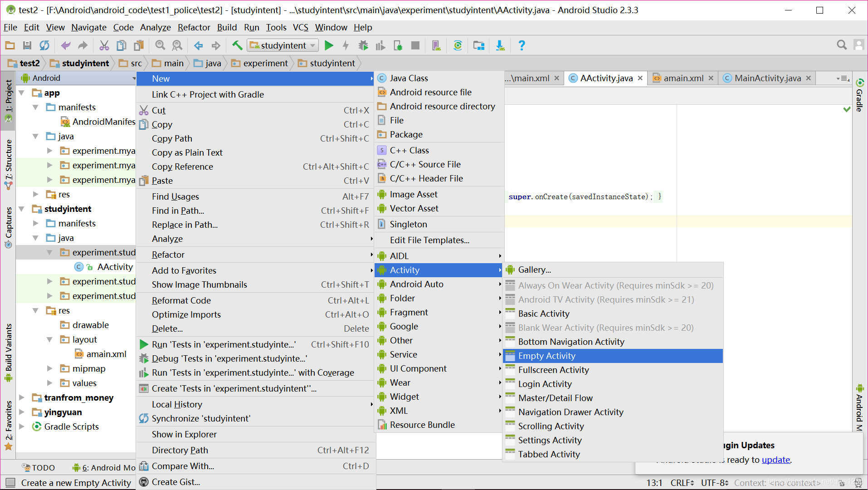The image size is (868, 490).
Task: Choose Login Activity from Activity submenu
Action: [x=613, y=384]
